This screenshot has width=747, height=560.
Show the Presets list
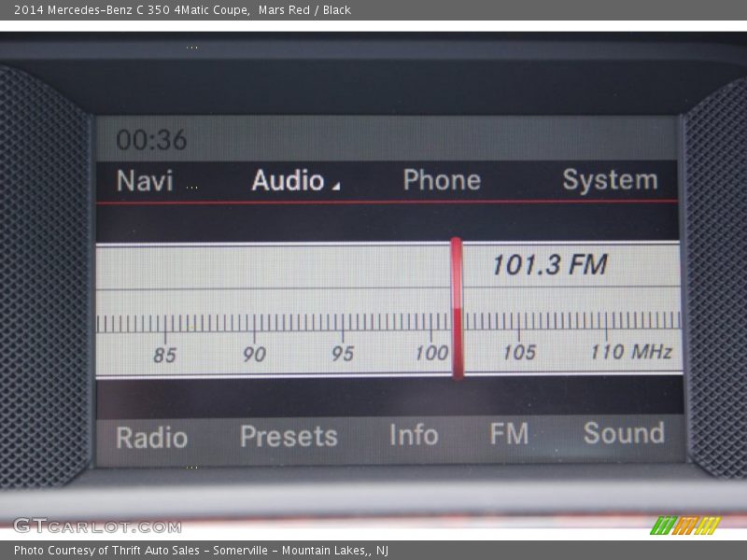(x=289, y=436)
